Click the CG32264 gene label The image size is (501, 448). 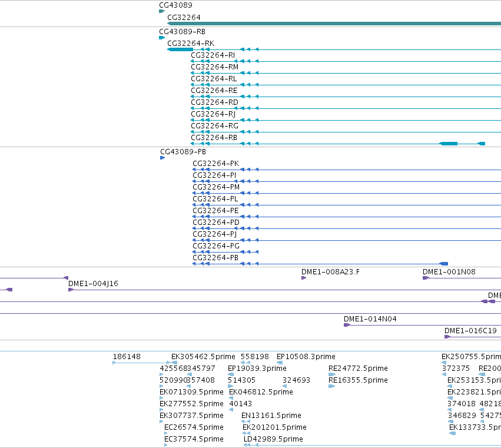pos(184,18)
